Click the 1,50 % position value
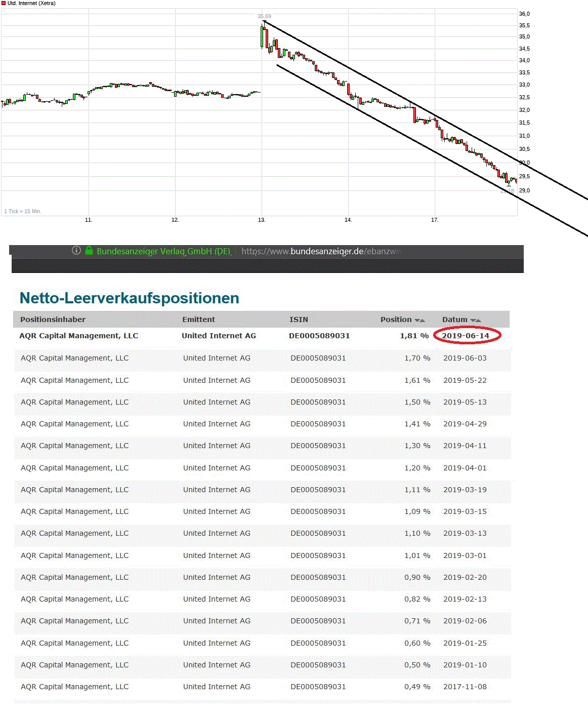The width and height of the screenshot is (588, 714). pyautogui.click(x=417, y=402)
